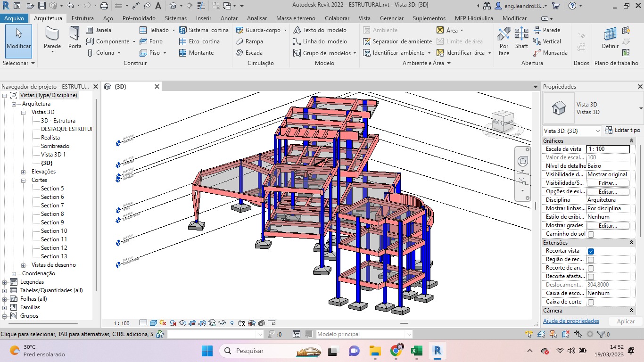The image size is (644, 362).
Task: Collapse the Vistas 3D tree node
Action: click(x=24, y=112)
